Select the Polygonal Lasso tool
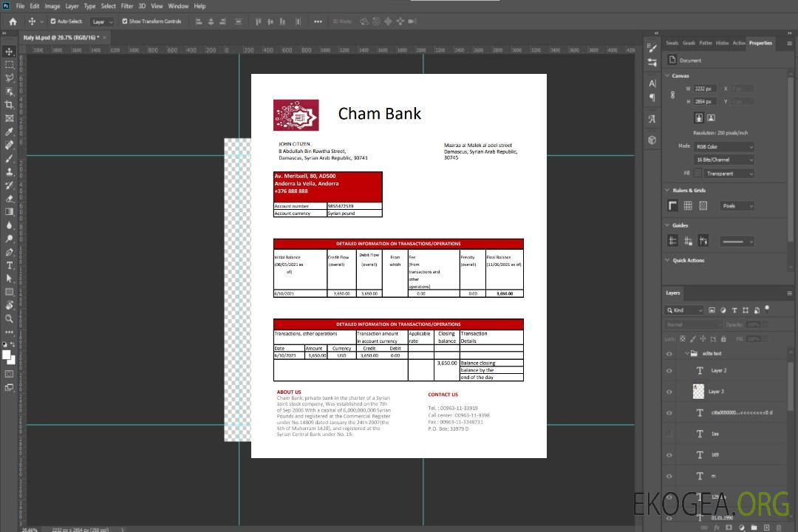 pyautogui.click(x=9, y=78)
